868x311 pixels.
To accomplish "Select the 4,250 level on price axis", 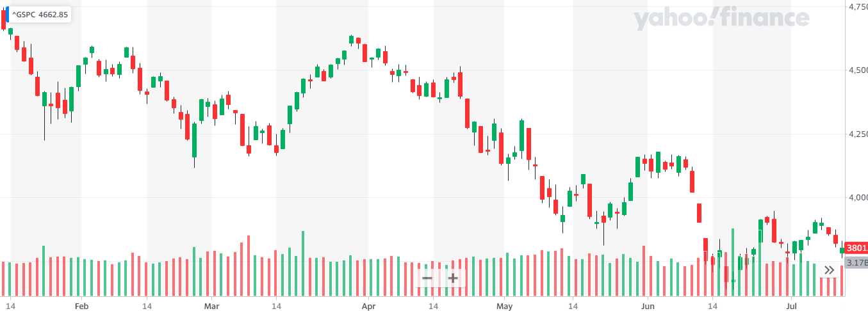I will pos(857,134).
